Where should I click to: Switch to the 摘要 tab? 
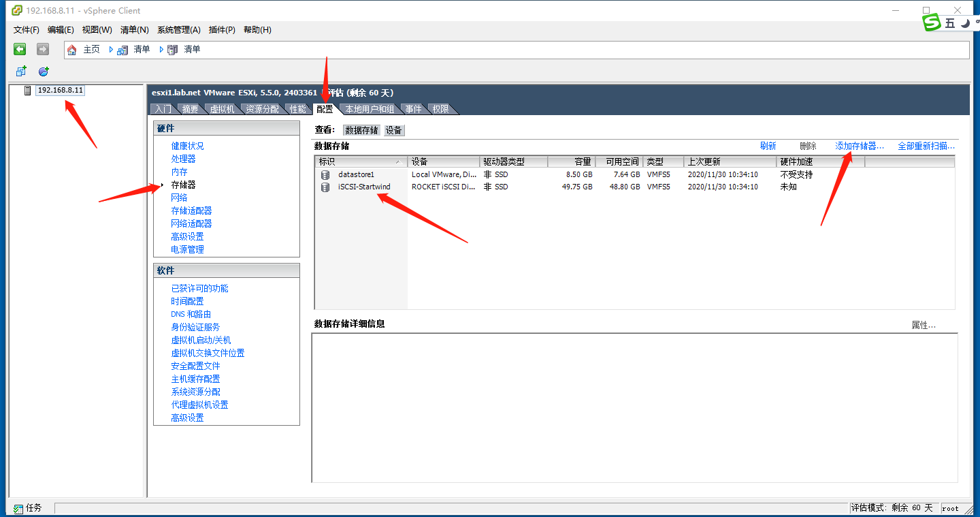coord(190,109)
